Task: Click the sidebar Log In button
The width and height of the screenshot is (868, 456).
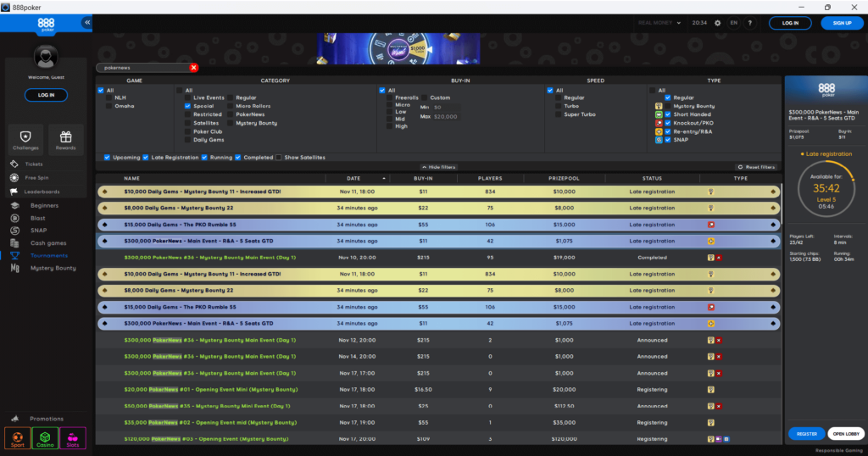Action: [46, 95]
